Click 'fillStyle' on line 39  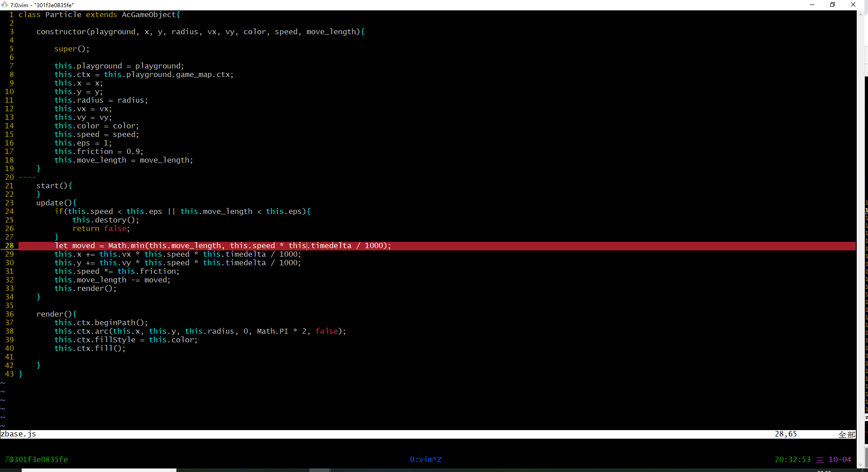[x=115, y=340]
